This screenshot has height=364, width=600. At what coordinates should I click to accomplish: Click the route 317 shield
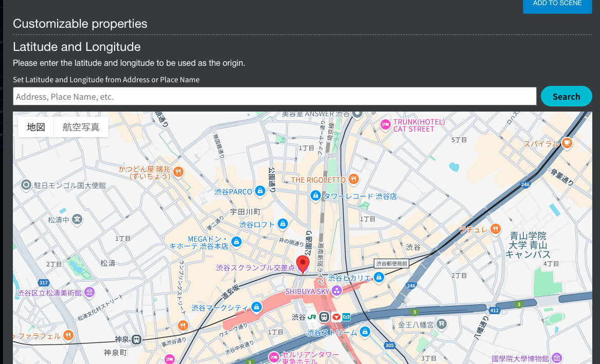pyautogui.click(x=44, y=282)
